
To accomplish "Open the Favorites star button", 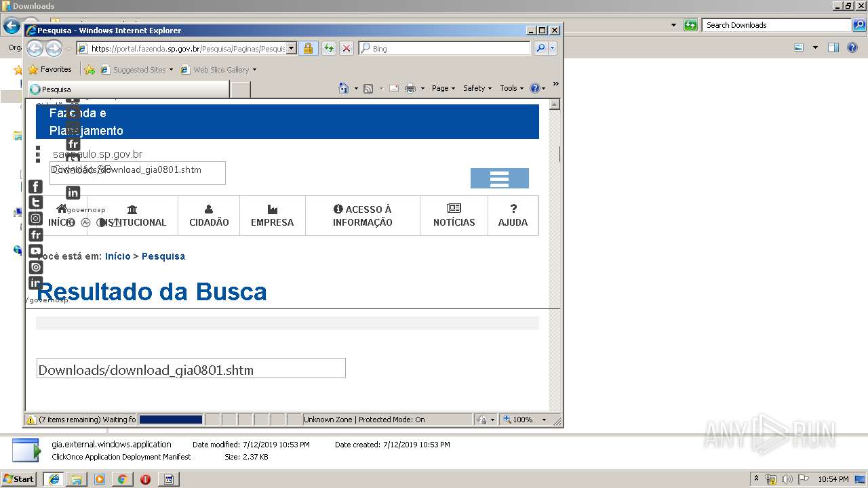I will (50, 69).
